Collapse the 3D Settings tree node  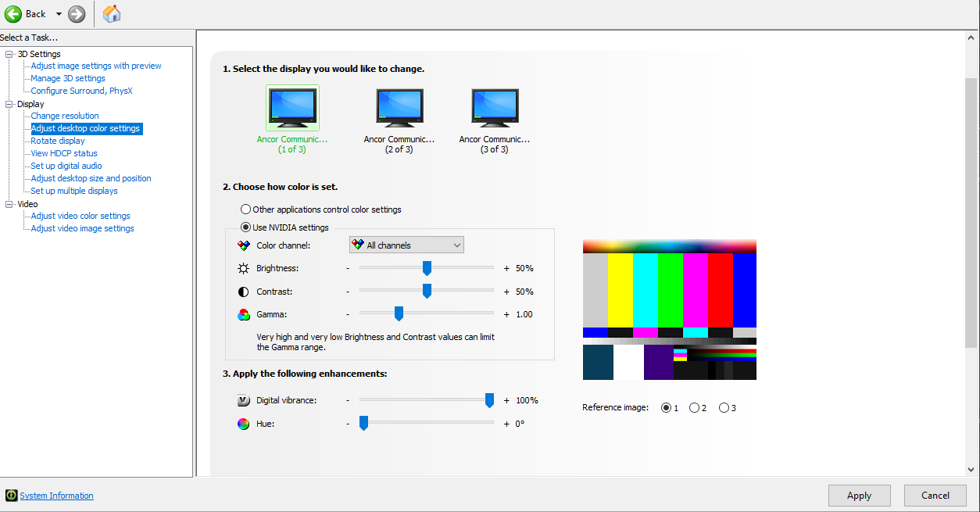pyautogui.click(x=9, y=54)
